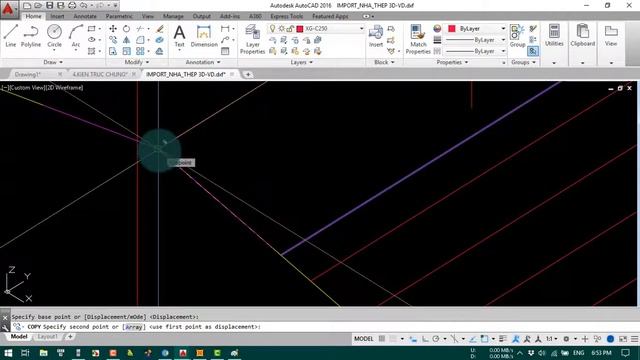Open the Utilities panel
Viewport: 640px width, 360px height.
554,35
